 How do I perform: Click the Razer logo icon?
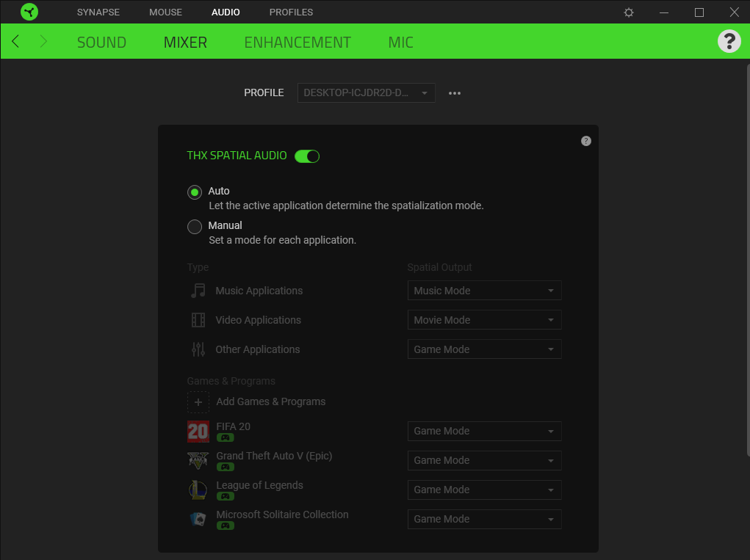click(x=29, y=12)
